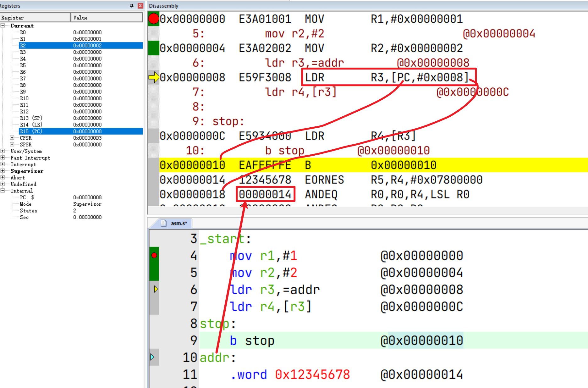The width and height of the screenshot is (588, 388).
Task: Click the '.word 0x12345678' source line
Action: coord(290,374)
